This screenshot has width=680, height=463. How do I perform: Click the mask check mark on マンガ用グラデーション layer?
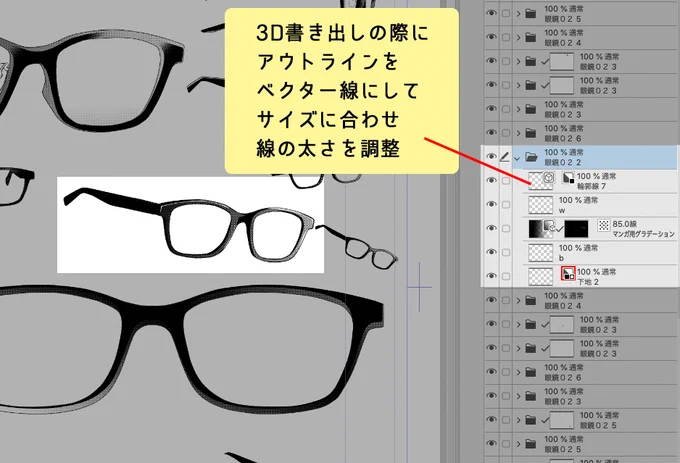559,228
